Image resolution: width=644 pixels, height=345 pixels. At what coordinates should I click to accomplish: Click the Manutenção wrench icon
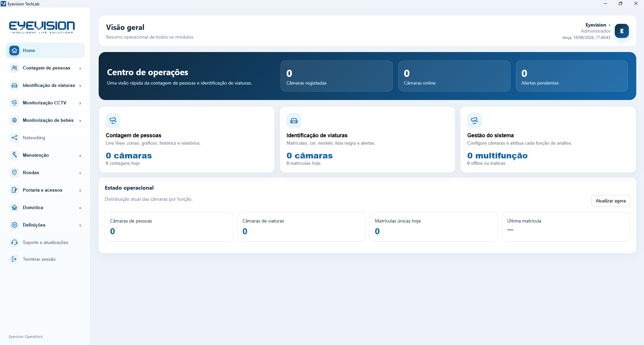click(14, 155)
